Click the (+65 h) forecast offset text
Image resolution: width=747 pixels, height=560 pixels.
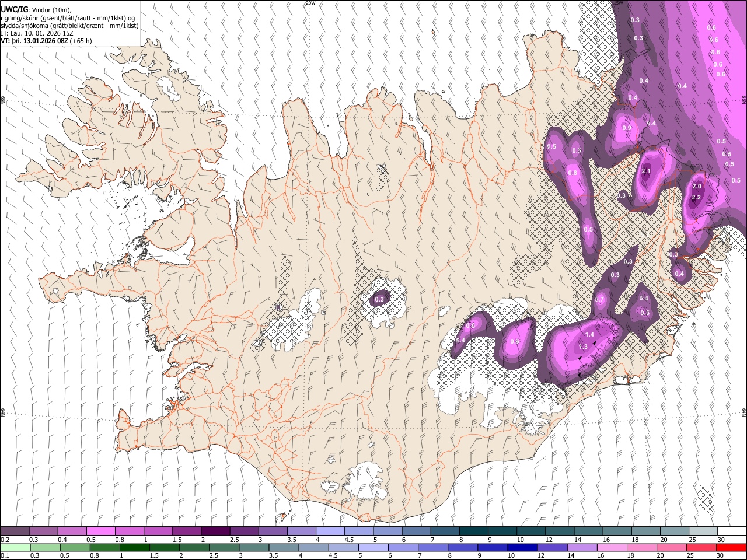pyautogui.click(x=81, y=41)
